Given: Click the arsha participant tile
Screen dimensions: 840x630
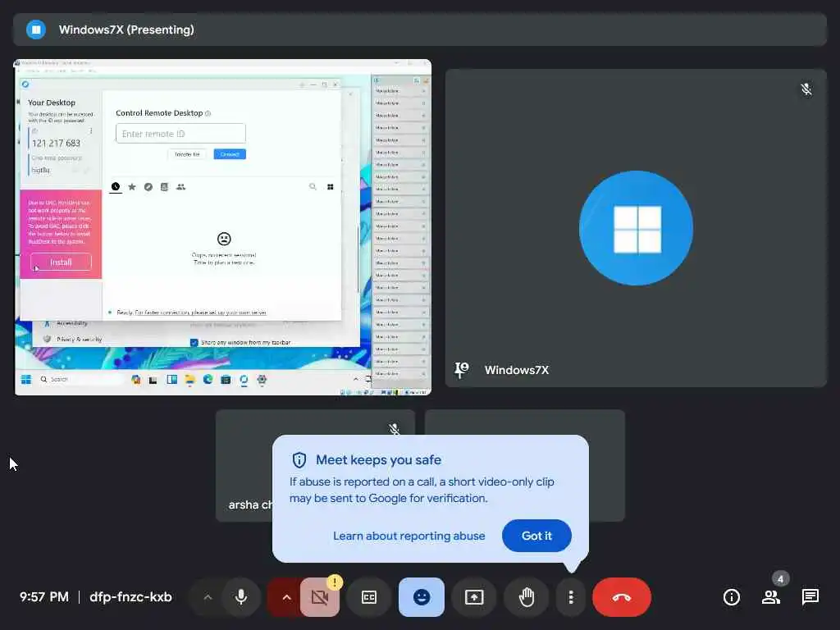Looking at the screenshot, I should 315,465.
